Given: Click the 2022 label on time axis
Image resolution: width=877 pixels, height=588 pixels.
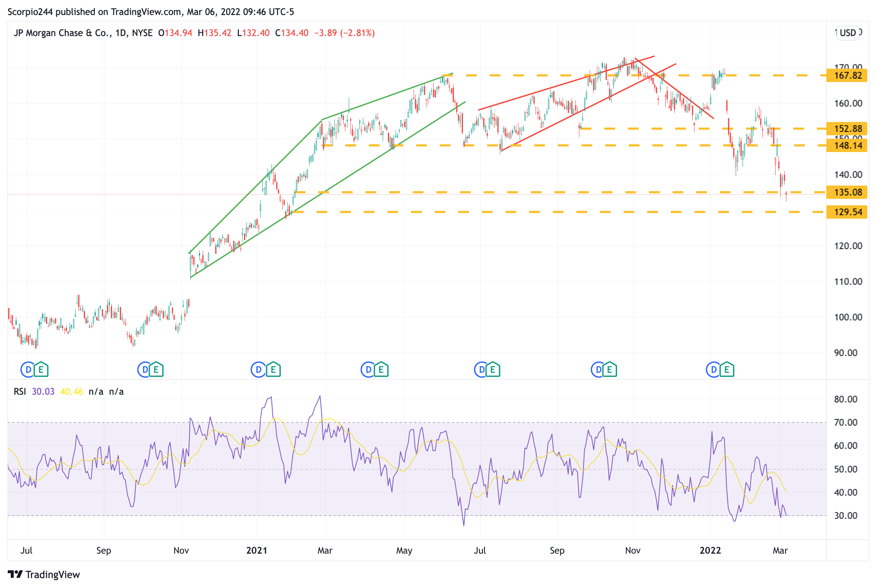Looking at the screenshot, I should point(710,551).
